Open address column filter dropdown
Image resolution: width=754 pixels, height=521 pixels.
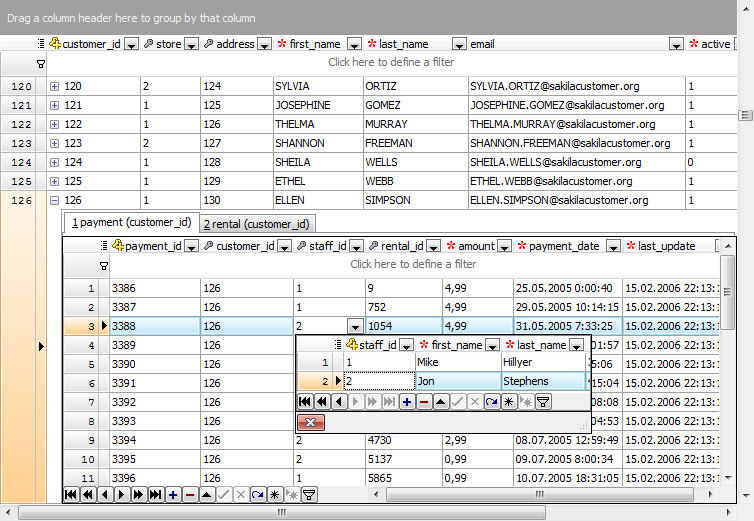click(264, 45)
